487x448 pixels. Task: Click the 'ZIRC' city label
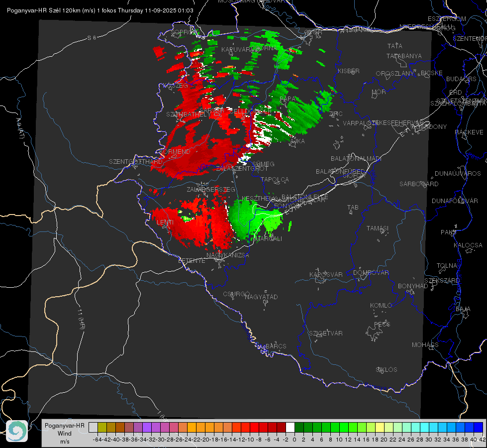pyautogui.click(x=336, y=114)
